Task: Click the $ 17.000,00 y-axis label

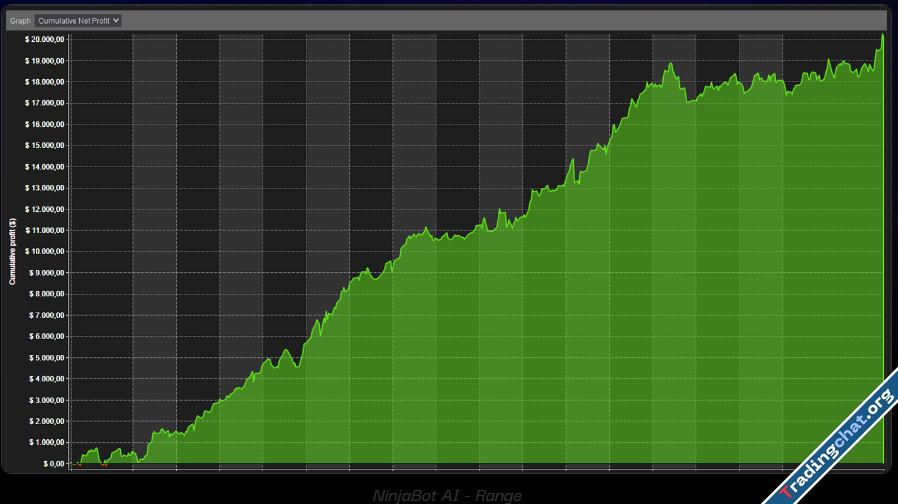Action: point(45,103)
